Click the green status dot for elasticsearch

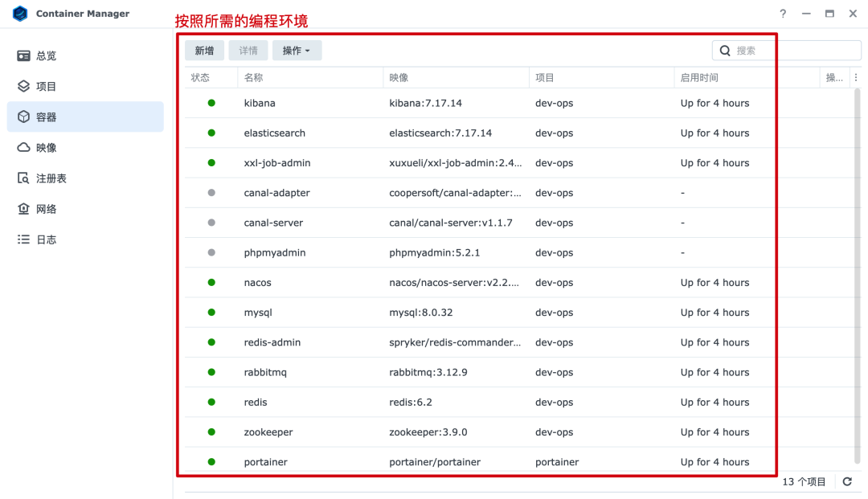point(211,133)
